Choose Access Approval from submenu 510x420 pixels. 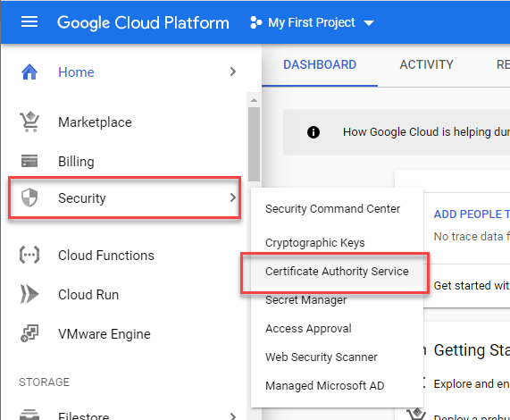pos(308,329)
